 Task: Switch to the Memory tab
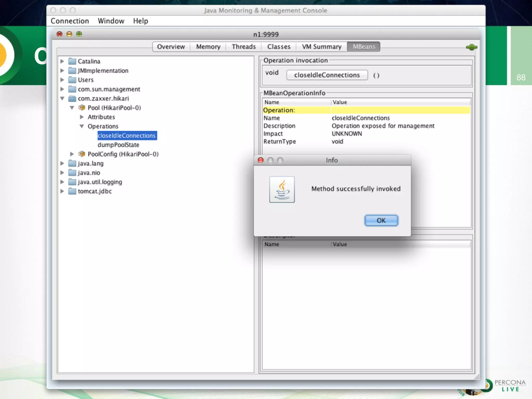tap(208, 47)
